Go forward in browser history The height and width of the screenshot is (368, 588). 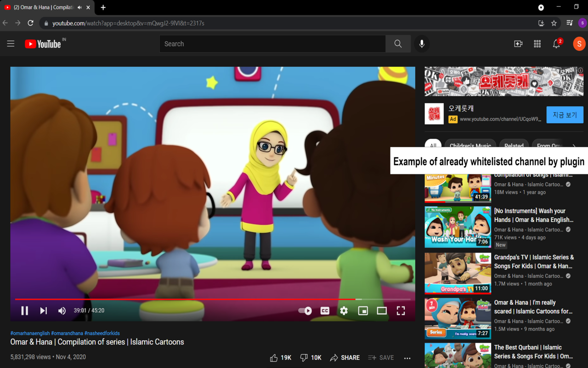[17, 23]
